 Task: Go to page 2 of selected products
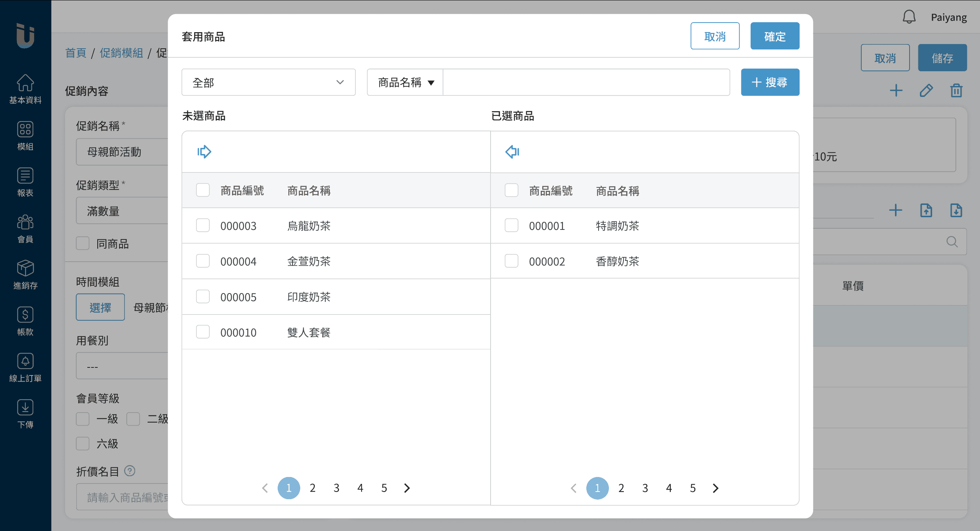(x=621, y=488)
